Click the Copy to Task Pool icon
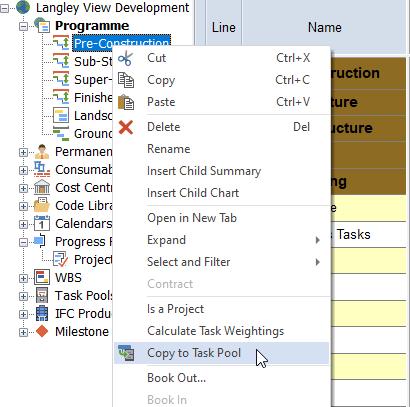Viewport: 410px width, 407px height. click(x=126, y=353)
